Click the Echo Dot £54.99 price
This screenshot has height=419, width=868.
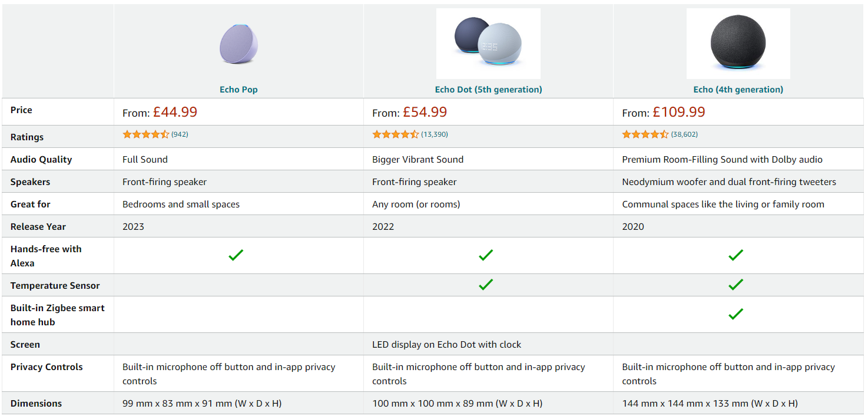coord(425,112)
